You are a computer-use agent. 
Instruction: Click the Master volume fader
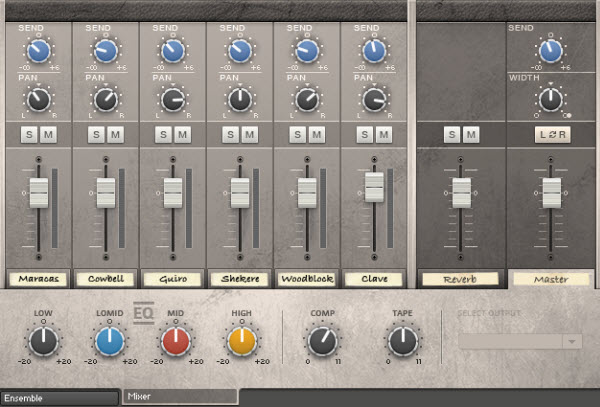tap(552, 193)
